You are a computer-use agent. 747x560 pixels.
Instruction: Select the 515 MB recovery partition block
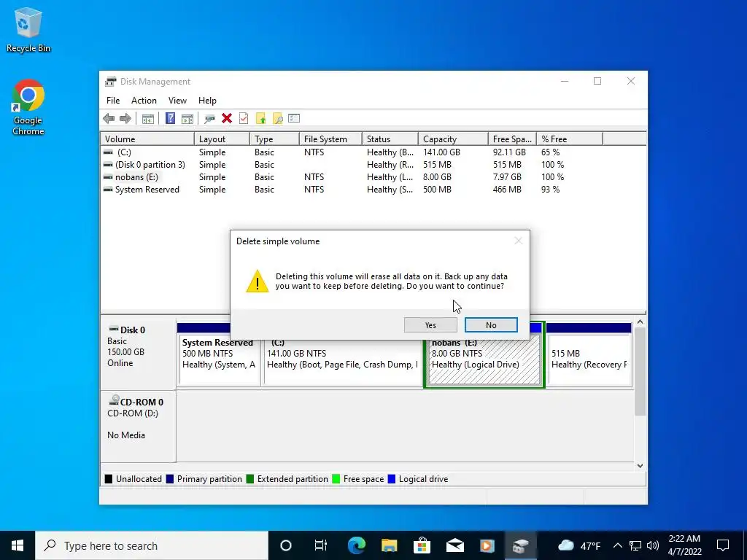point(589,359)
